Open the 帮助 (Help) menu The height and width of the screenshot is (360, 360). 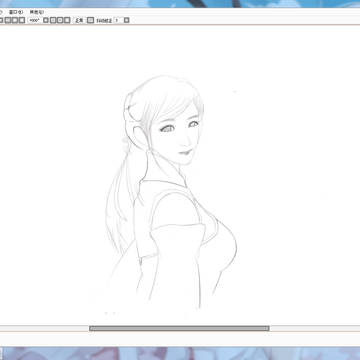(x=37, y=12)
